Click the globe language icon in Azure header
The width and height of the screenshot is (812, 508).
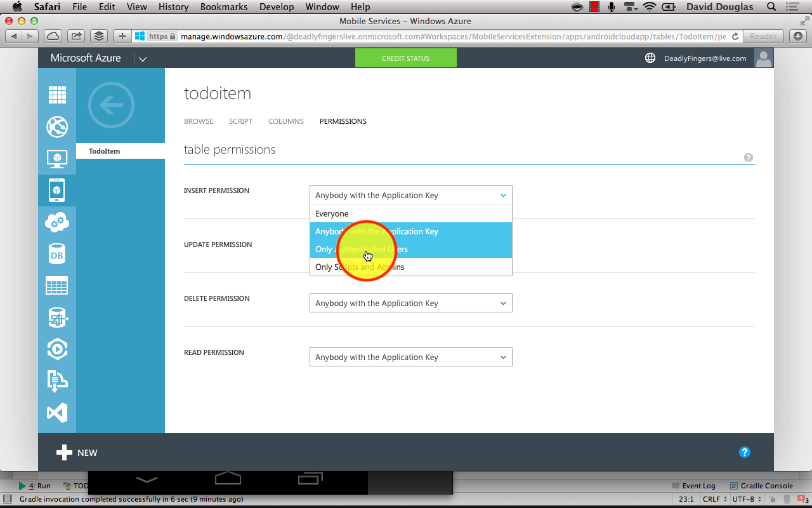coord(650,58)
